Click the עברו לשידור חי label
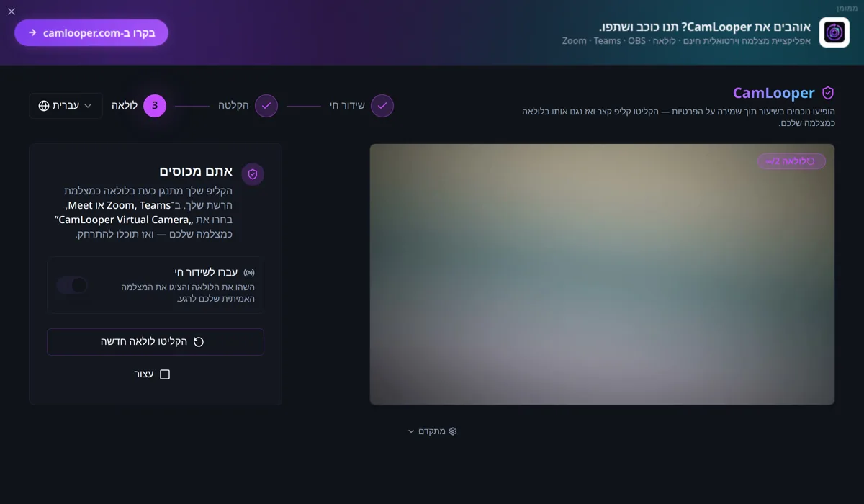864x504 pixels. click(x=206, y=272)
